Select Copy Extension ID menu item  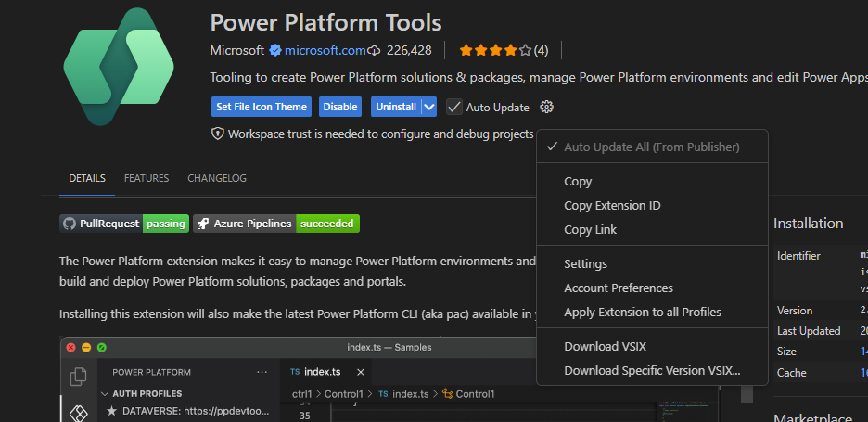click(652, 206)
